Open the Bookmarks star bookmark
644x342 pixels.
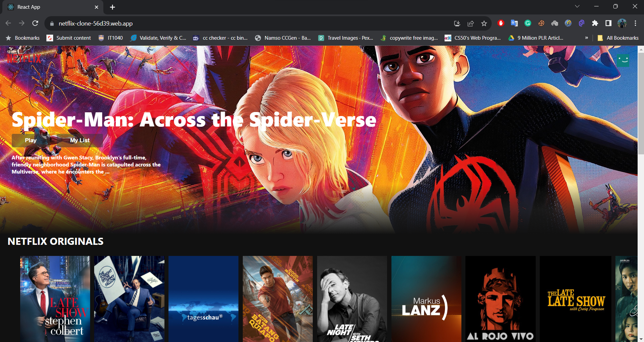click(23, 38)
